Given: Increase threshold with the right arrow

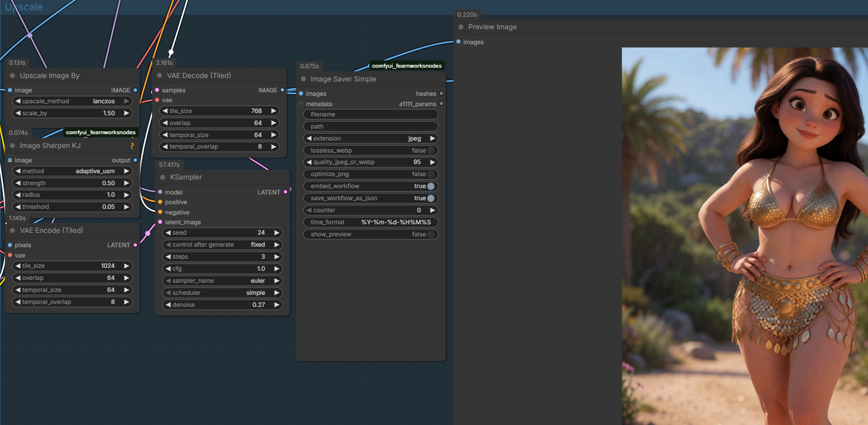Looking at the screenshot, I should (126, 206).
